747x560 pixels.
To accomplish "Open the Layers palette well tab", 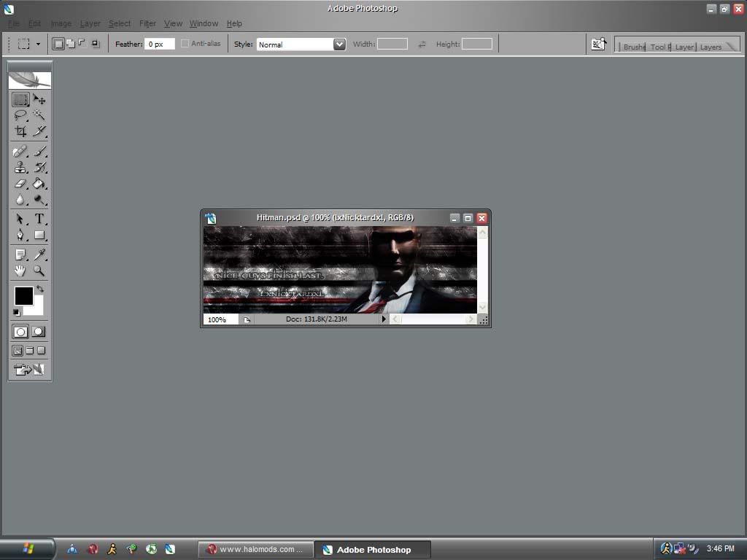I will tap(711, 47).
